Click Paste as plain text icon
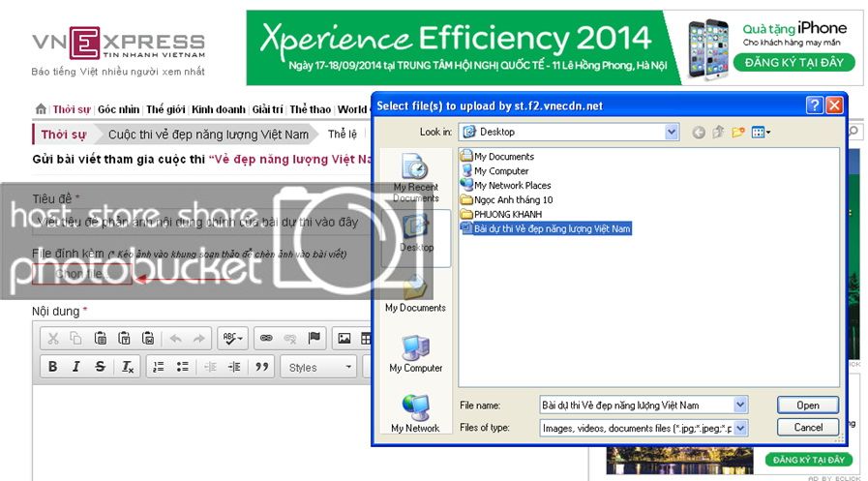Screen dimensions: 868x481 click(x=125, y=338)
